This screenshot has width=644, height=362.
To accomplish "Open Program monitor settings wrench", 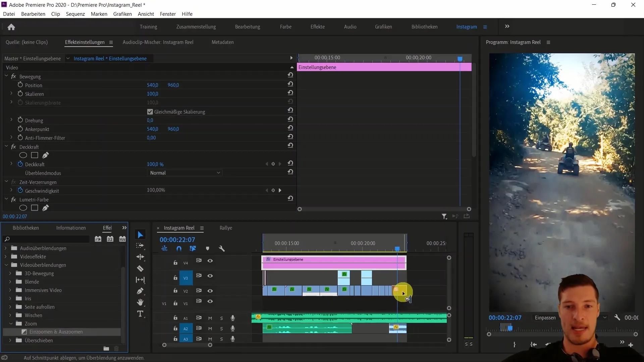I will coord(617,317).
